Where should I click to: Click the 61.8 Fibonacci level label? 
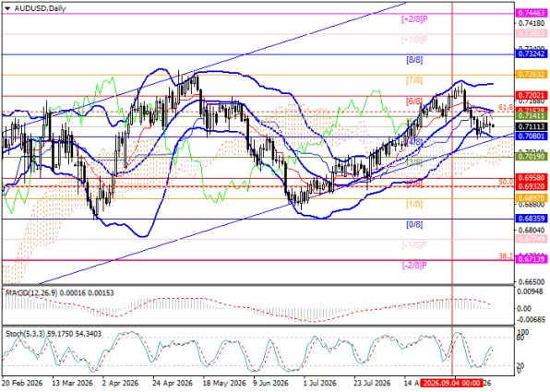pyautogui.click(x=506, y=107)
